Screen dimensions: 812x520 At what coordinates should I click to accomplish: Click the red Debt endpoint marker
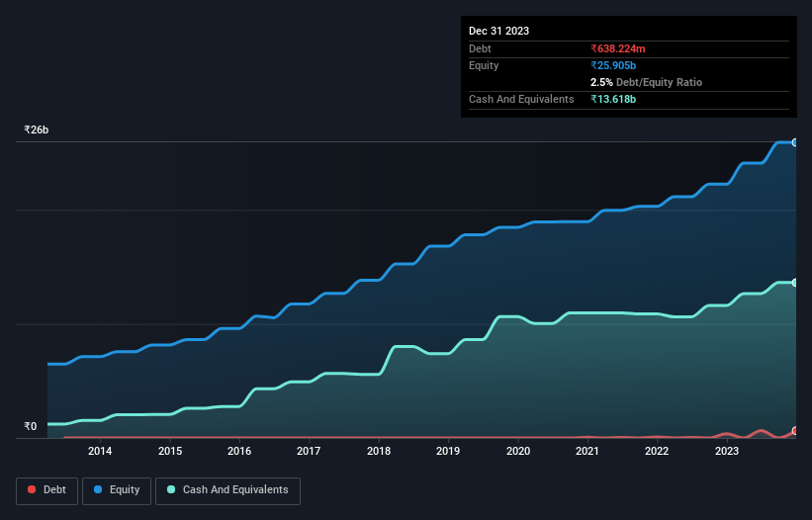click(795, 430)
